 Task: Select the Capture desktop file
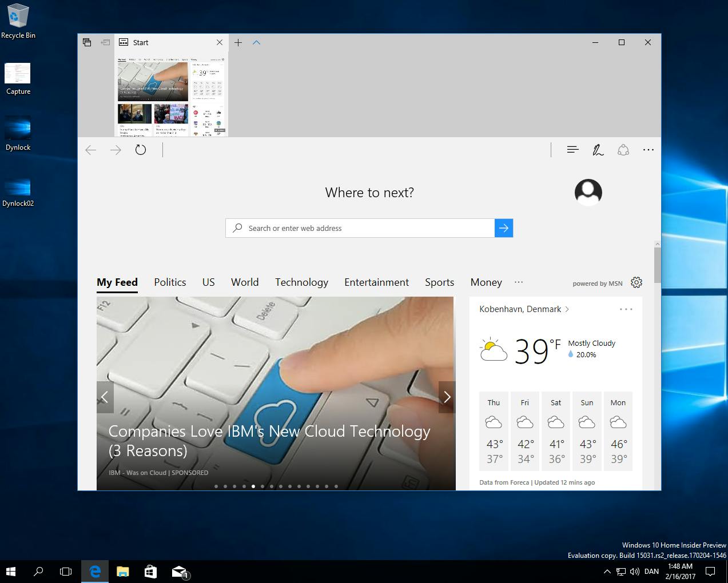(18, 79)
